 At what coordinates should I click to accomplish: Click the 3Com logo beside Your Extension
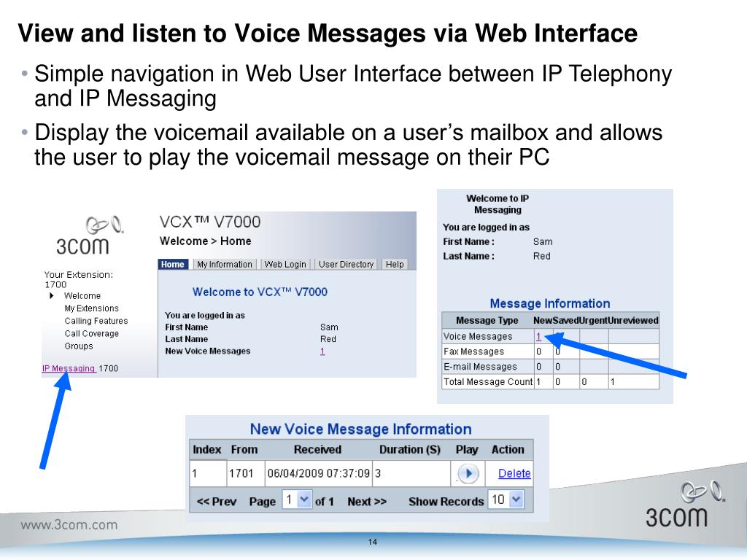tap(90, 236)
